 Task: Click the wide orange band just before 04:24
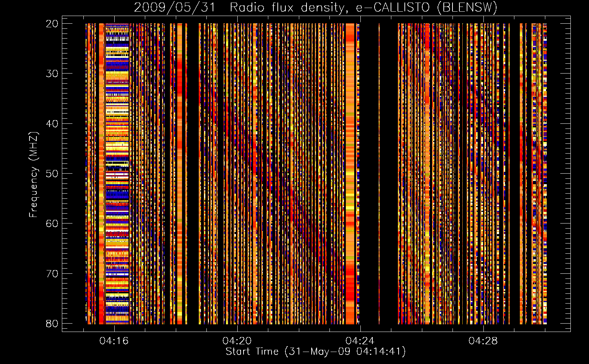350,174
